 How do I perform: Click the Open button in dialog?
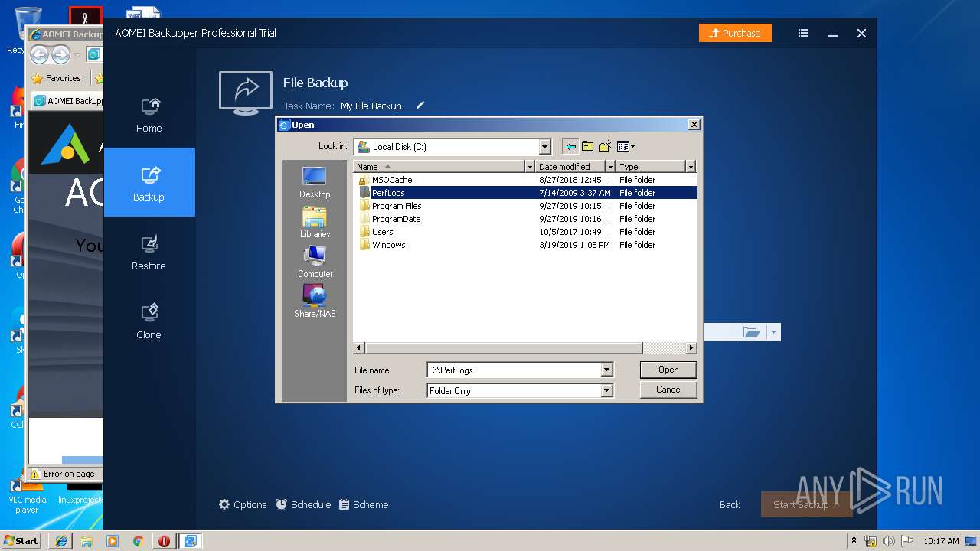tap(668, 370)
